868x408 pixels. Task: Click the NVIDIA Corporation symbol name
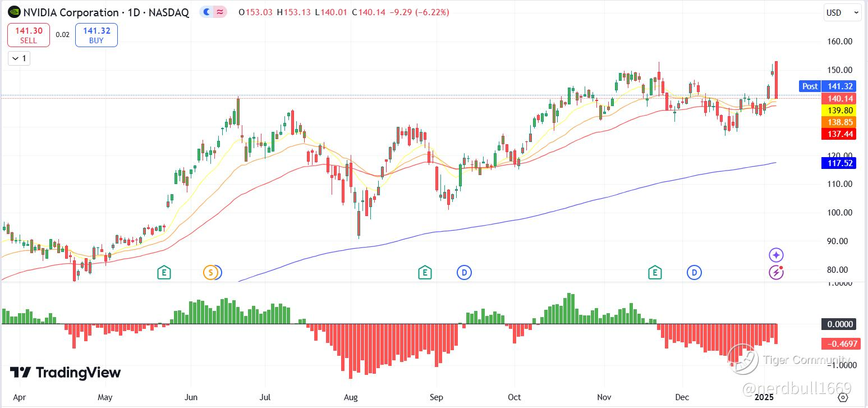[70, 12]
